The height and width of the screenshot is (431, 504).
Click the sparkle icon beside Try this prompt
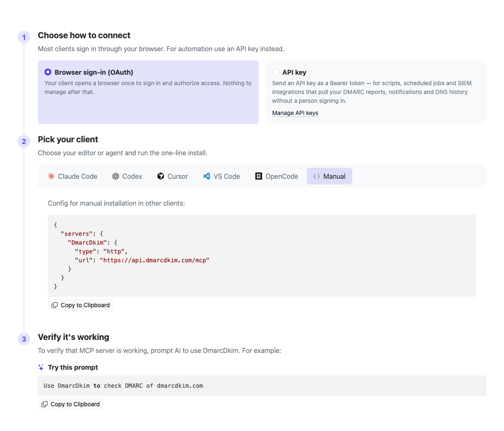tap(41, 367)
